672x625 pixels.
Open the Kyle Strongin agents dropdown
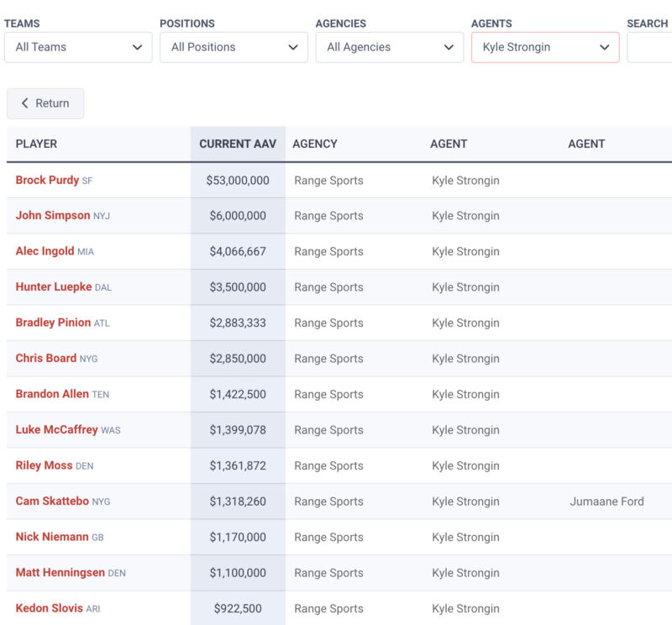(545, 48)
